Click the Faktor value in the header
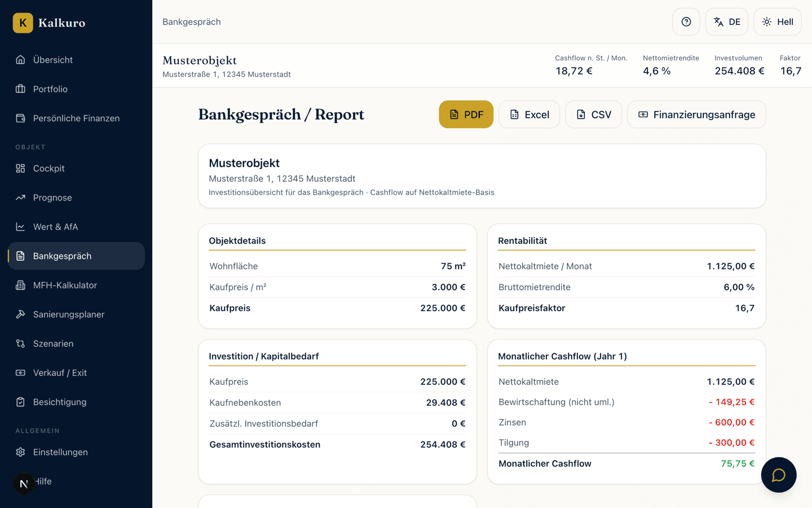The image size is (812, 508). [x=791, y=71]
